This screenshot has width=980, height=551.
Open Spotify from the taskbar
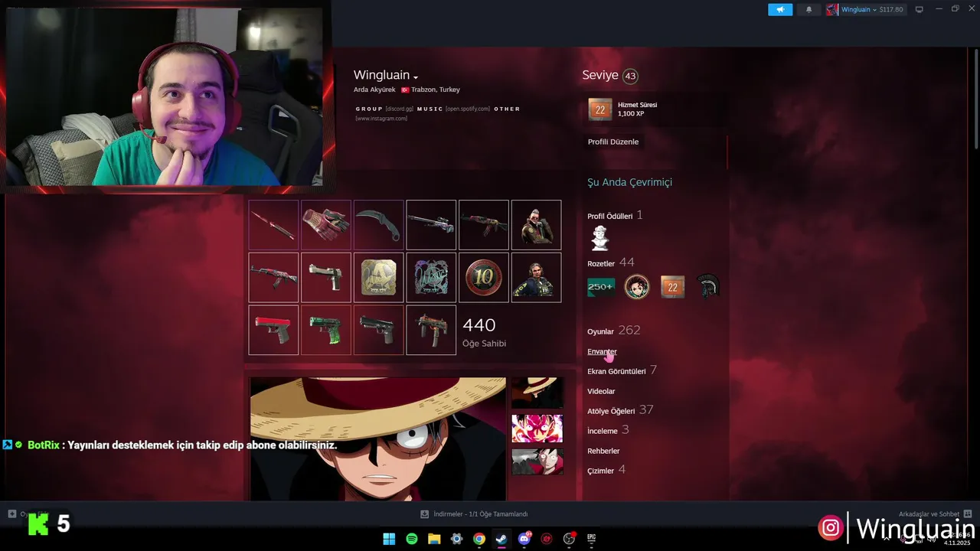pos(411,539)
